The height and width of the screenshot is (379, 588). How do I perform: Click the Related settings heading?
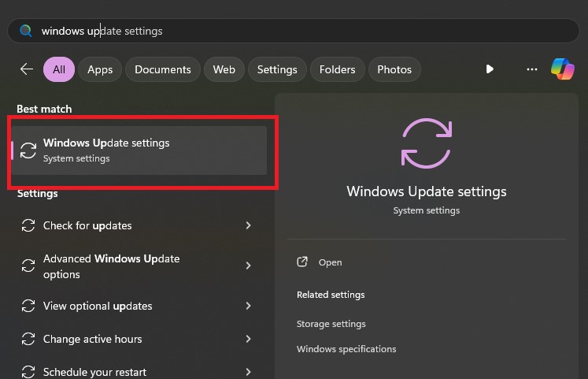pyautogui.click(x=331, y=295)
